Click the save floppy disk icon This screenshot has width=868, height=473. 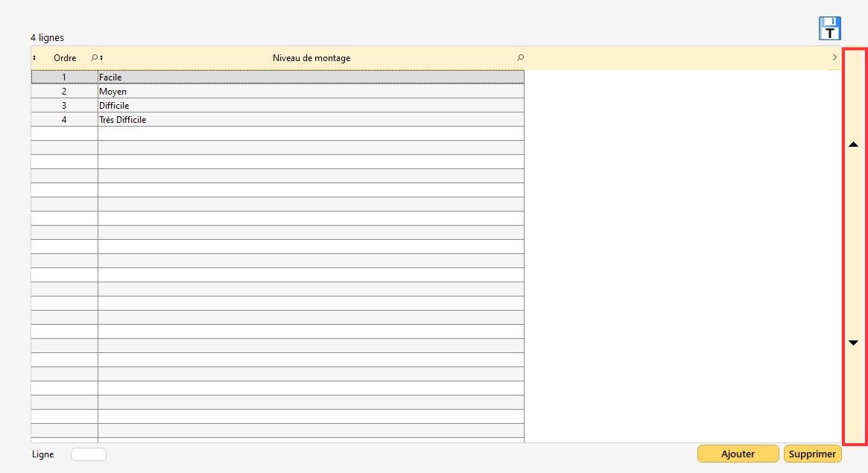(x=829, y=29)
